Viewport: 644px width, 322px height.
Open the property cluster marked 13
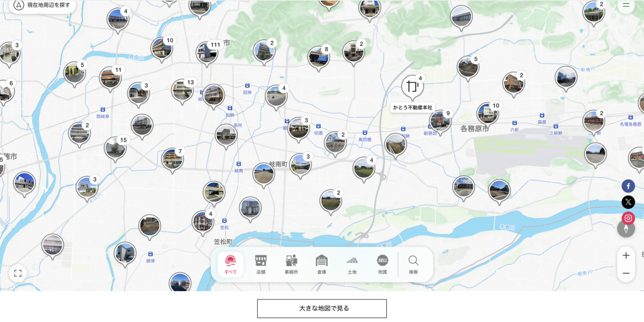182,90
